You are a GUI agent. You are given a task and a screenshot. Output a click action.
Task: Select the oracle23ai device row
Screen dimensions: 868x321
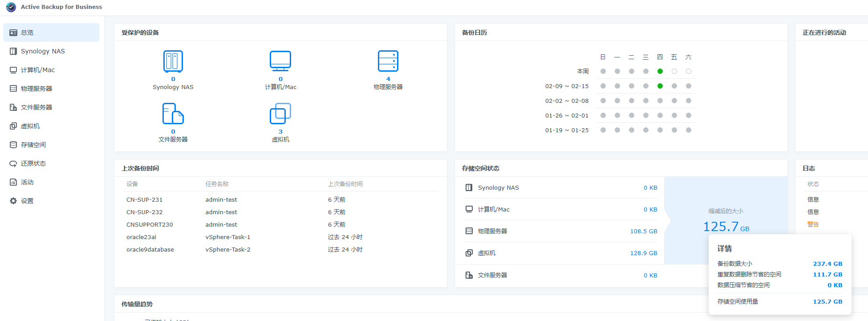click(280, 237)
